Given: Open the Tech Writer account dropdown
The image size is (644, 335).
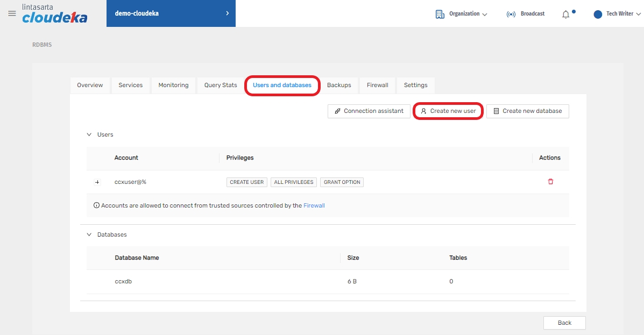Looking at the screenshot, I should pyautogui.click(x=622, y=14).
